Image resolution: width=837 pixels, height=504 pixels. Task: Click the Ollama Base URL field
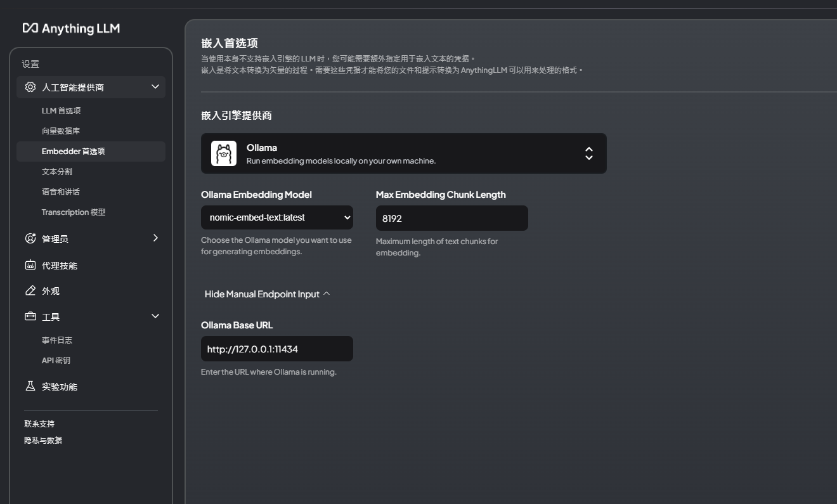pyautogui.click(x=277, y=349)
